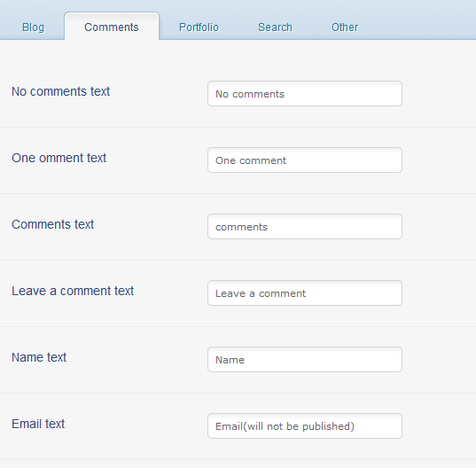Click the Name text label
This screenshot has width=476, height=468.
tap(39, 357)
